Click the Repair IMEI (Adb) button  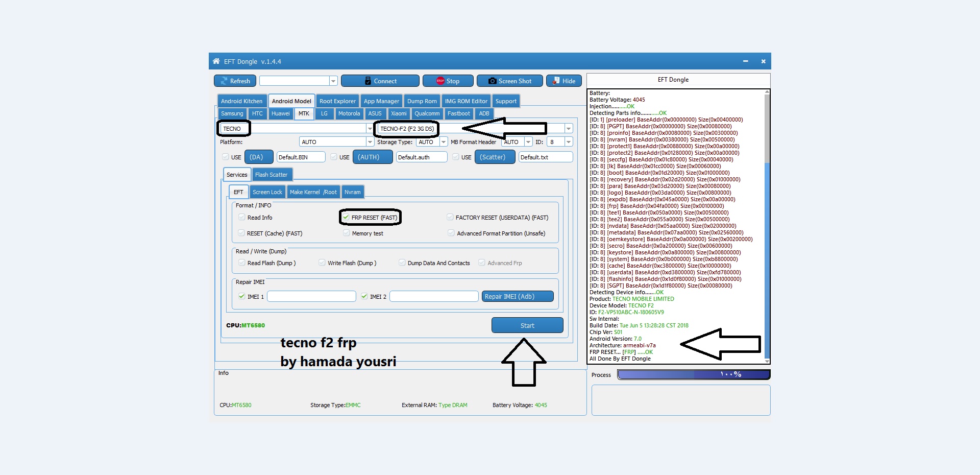518,296
